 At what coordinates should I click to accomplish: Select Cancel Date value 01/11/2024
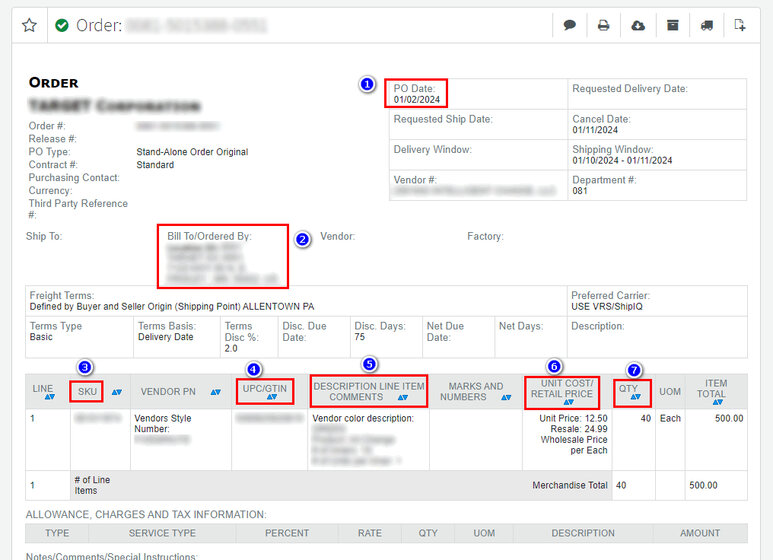pyautogui.click(x=595, y=130)
